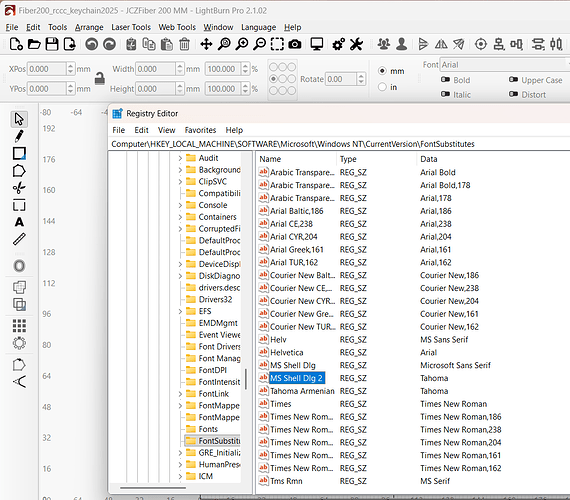Select the Helvetica registry value
Screen dimensions: 570x500
pos(286,352)
